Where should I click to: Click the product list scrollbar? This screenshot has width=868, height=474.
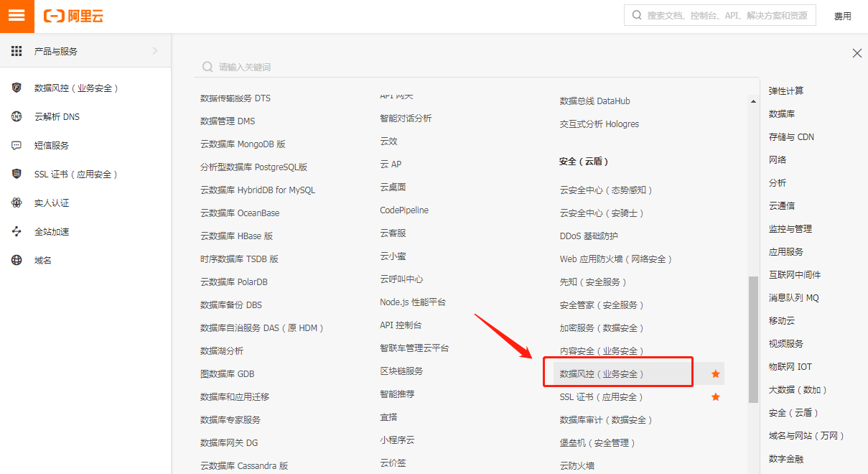pos(753,339)
